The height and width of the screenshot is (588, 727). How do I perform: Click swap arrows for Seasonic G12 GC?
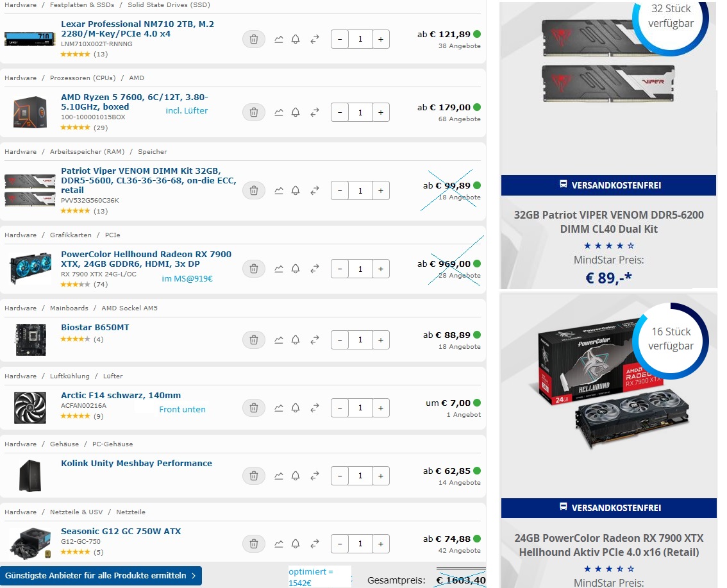point(315,544)
